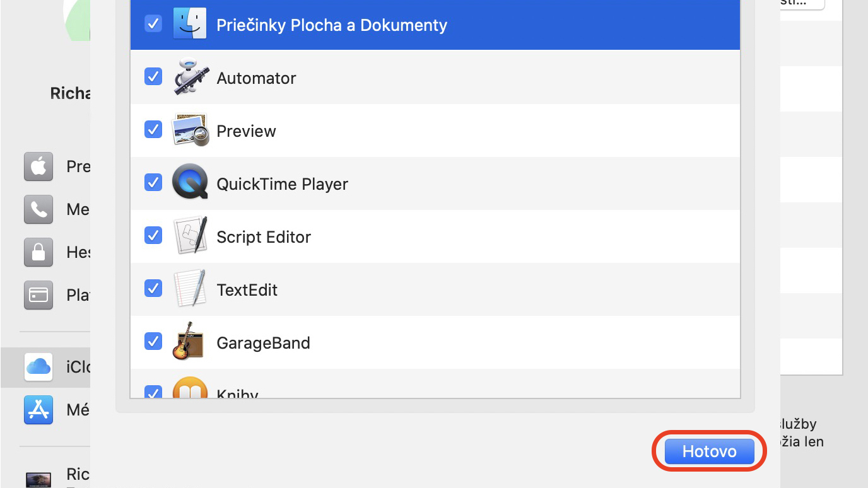Select the App Store sidebar icon
The image size is (868, 488).
click(38, 410)
